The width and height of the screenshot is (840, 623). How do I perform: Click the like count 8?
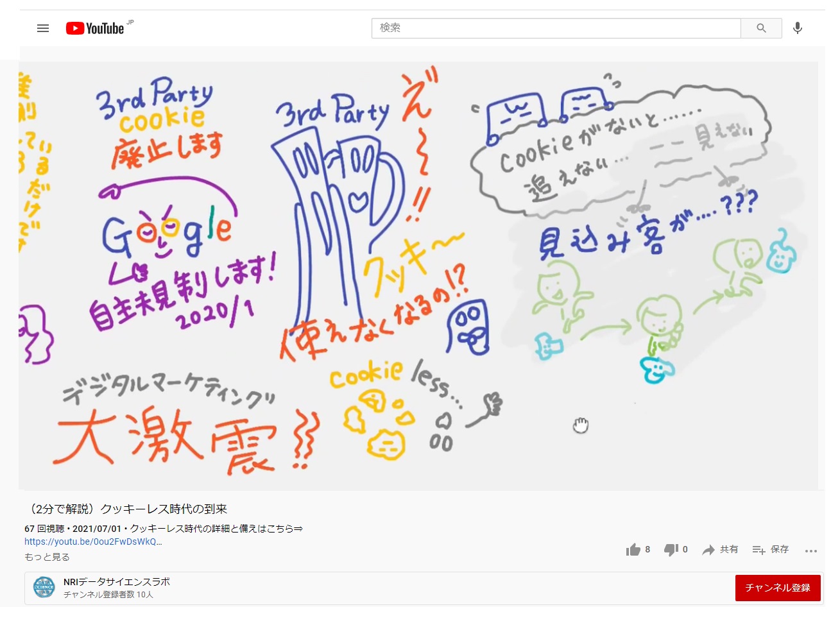647,549
